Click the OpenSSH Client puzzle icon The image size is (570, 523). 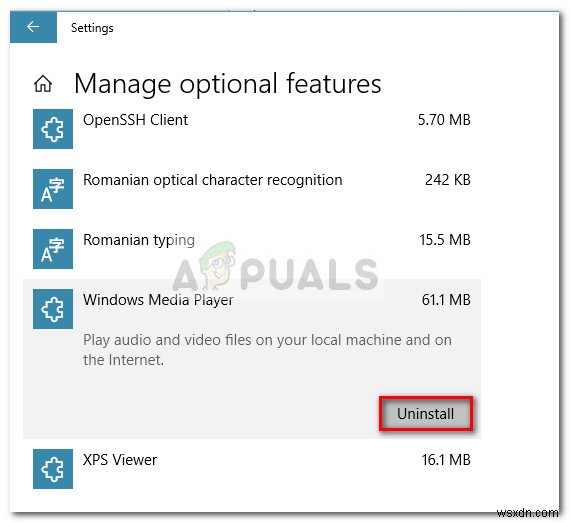tap(53, 129)
